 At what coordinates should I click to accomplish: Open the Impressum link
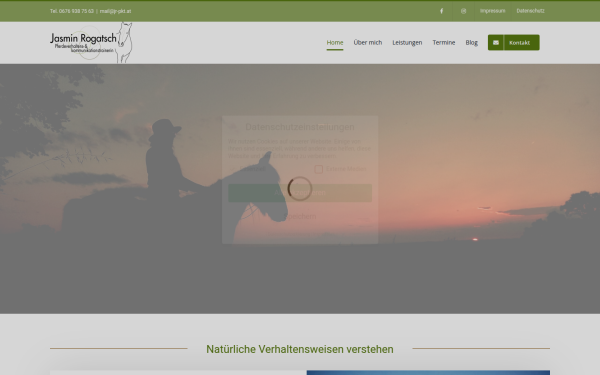pyautogui.click(x=492, y=11)
